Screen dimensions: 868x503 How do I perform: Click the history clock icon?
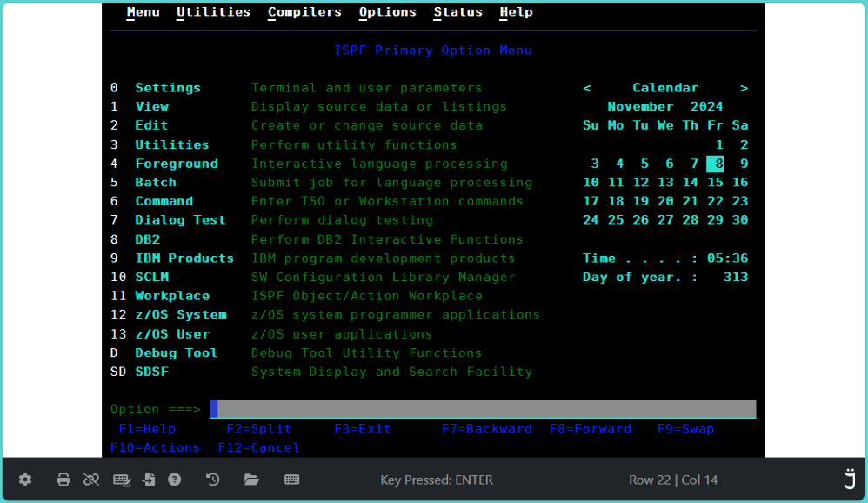(x=212, y=480)
